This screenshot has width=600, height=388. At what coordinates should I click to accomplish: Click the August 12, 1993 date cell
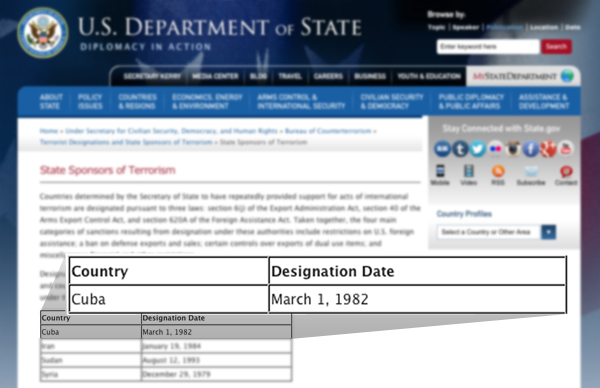point(216,360)
